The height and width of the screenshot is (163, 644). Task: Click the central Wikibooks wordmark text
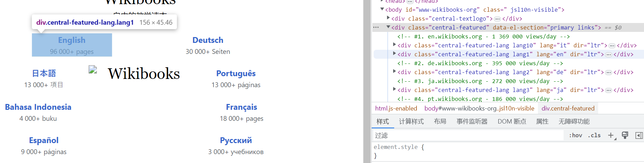click(144, 73)
